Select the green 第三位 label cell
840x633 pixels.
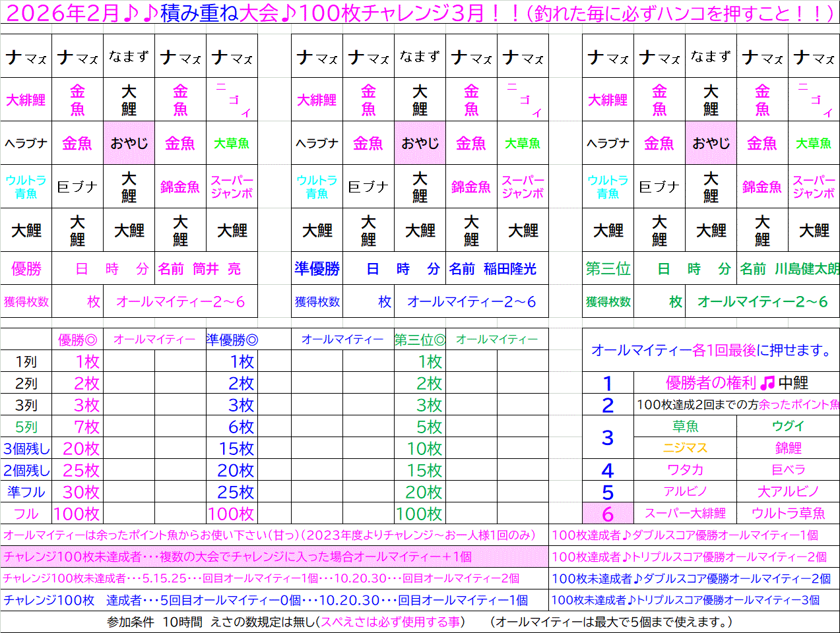coord(608,268)
